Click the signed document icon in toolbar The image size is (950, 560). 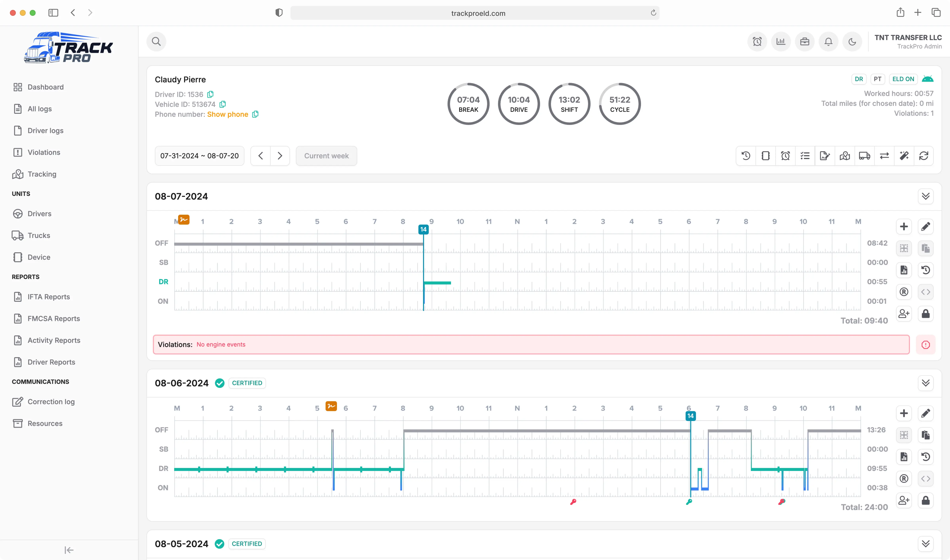[825, 156]
